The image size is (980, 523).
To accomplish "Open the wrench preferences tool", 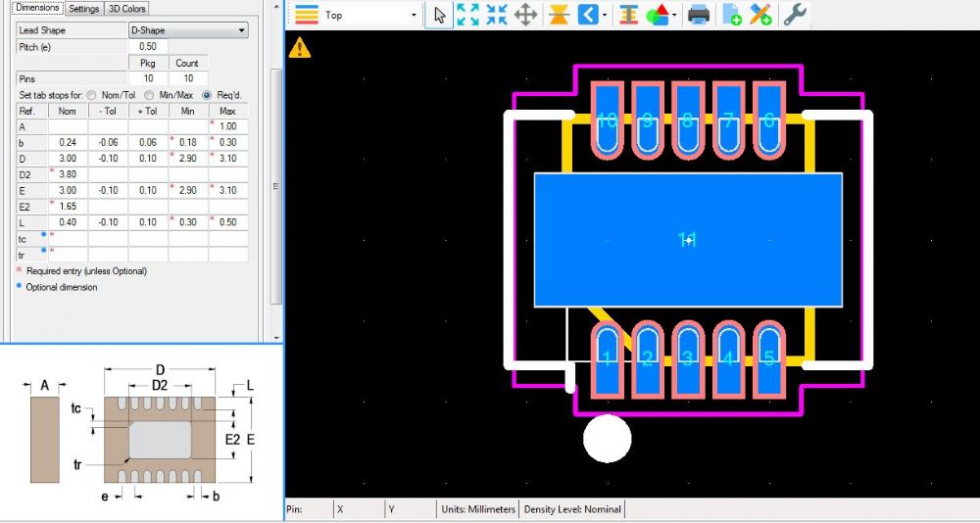I will [795, 15].
